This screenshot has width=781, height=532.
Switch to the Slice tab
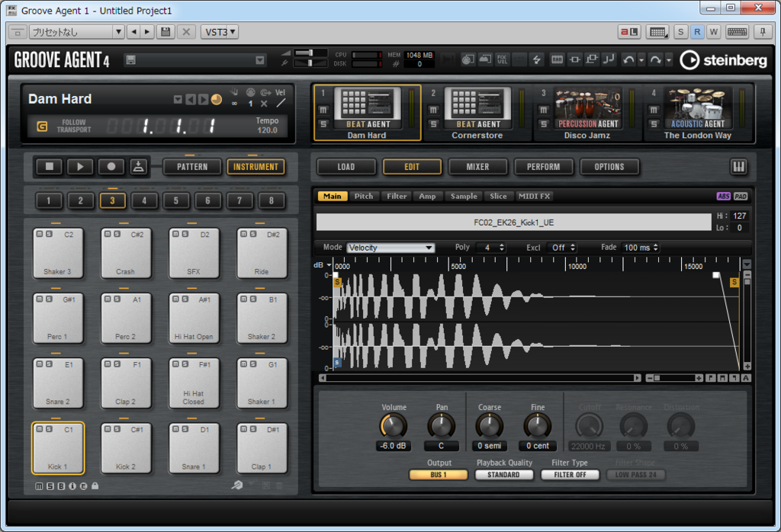coord(498,196)
